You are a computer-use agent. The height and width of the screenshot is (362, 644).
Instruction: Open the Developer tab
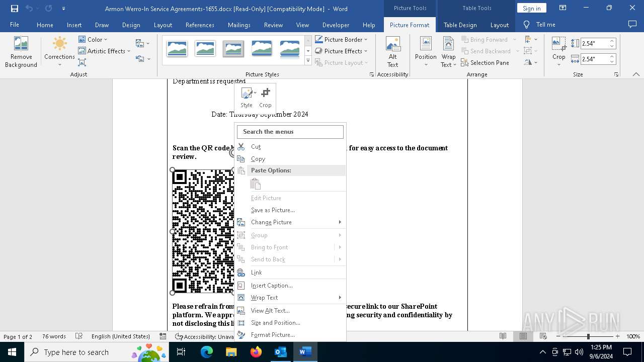point(336,25)
